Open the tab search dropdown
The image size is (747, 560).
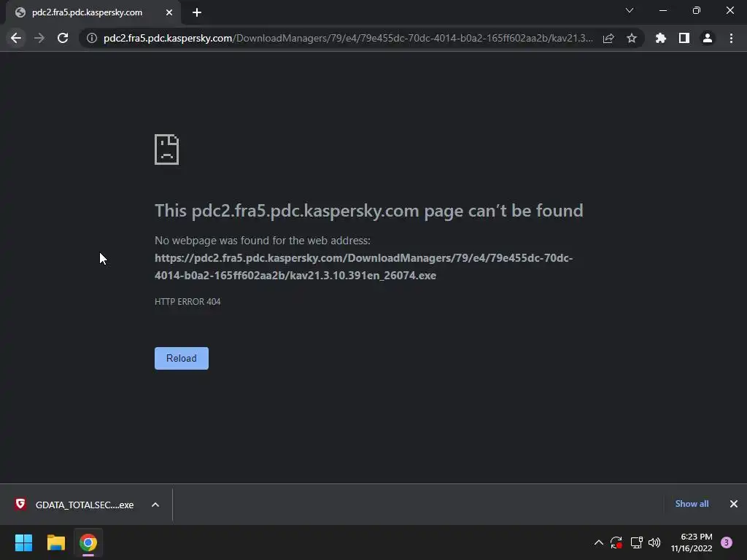[630, 10]
